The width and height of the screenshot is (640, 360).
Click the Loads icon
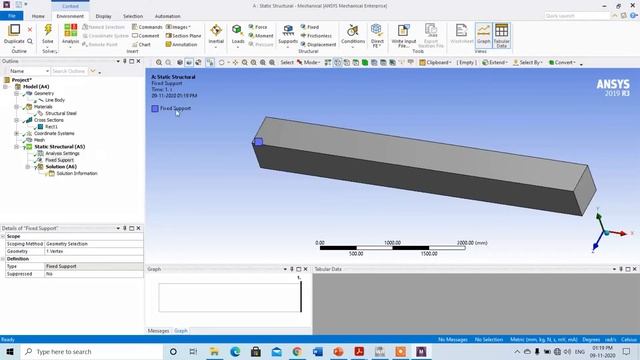pos(238,30)
